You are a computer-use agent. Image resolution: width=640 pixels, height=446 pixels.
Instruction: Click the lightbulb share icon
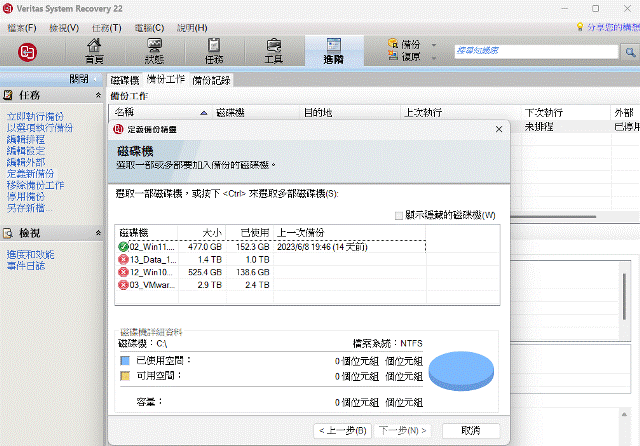(x=580, y=27)
